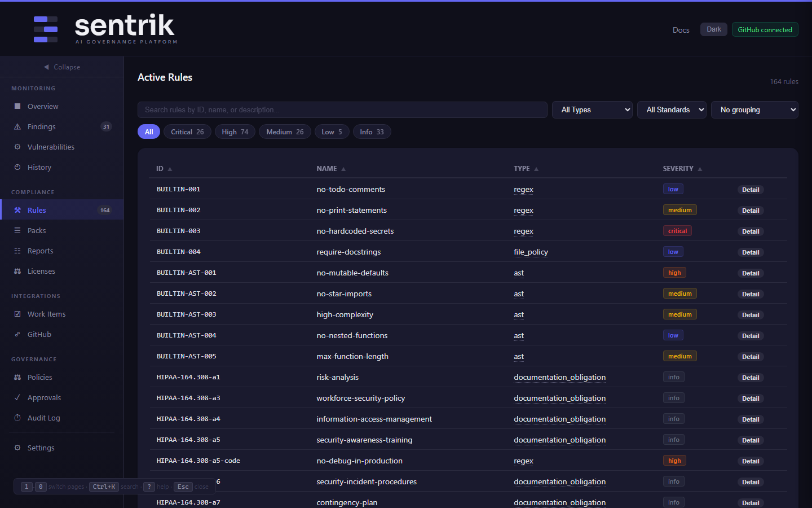Click the critical severity badge
812x508 pixels.
pyautogui.click(x=677, y=231)
